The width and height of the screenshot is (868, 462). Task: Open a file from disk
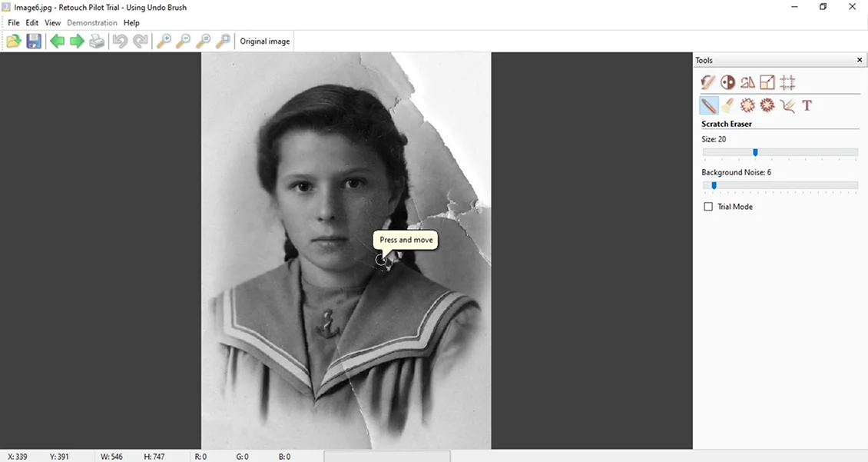13,41
